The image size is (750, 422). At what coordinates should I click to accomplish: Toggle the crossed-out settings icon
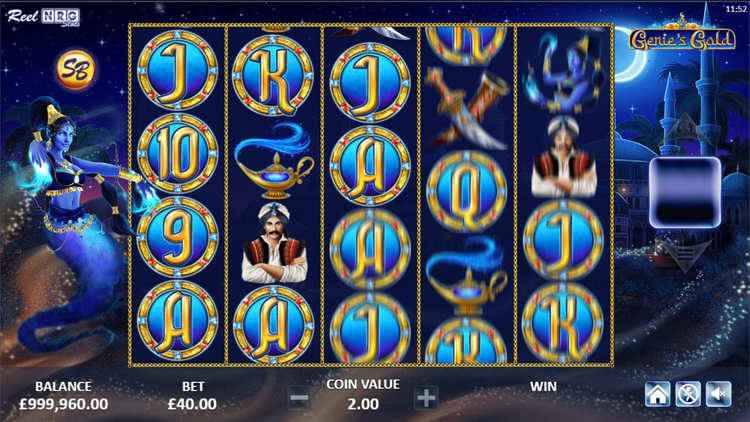tap(688, 394)
